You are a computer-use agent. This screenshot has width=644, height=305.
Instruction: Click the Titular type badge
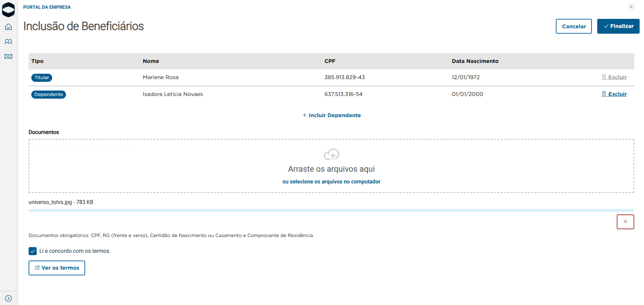coord(42,78)
